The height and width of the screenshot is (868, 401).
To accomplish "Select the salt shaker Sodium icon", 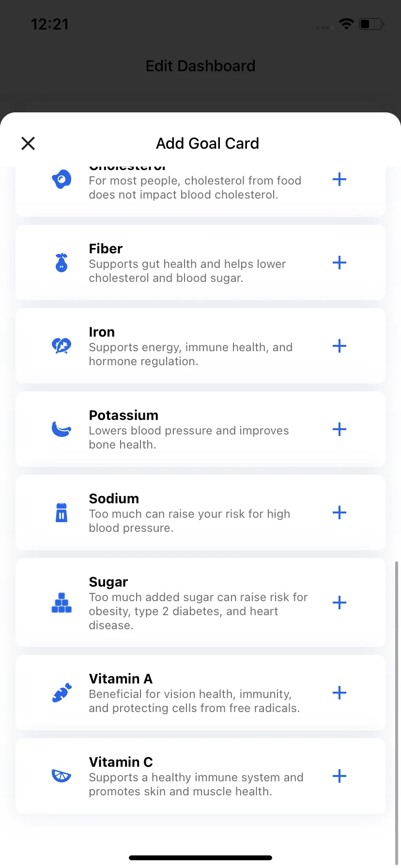I will [x=62, y=512].
